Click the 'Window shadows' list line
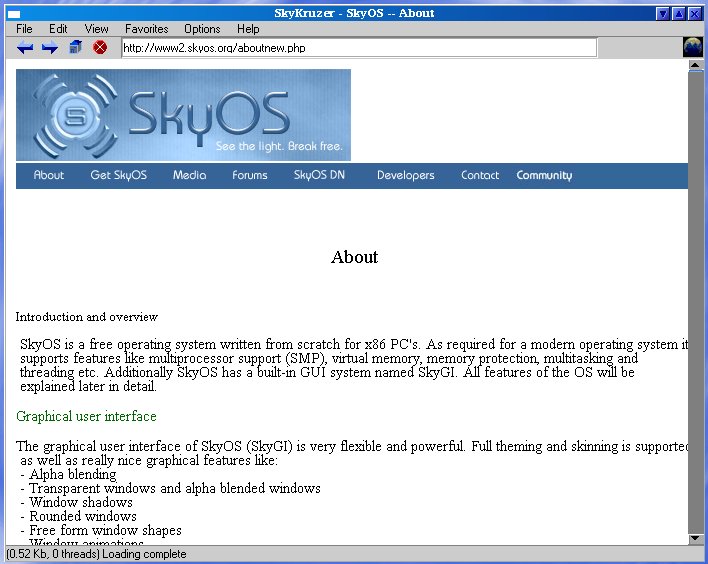Viewport: 708px width, 564px height. pos(77,502)
